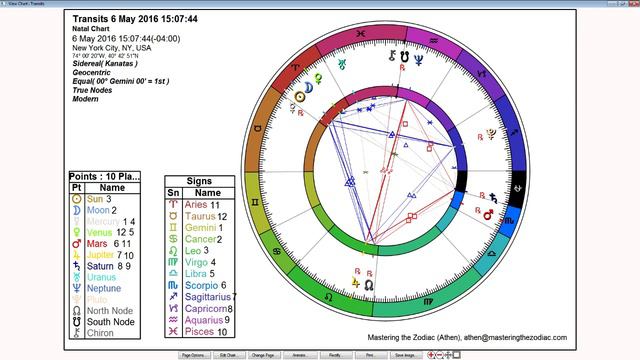
Task: Click the 'Transits 6 May 2016 15:07:44' heading
Action: coord(135,19)
